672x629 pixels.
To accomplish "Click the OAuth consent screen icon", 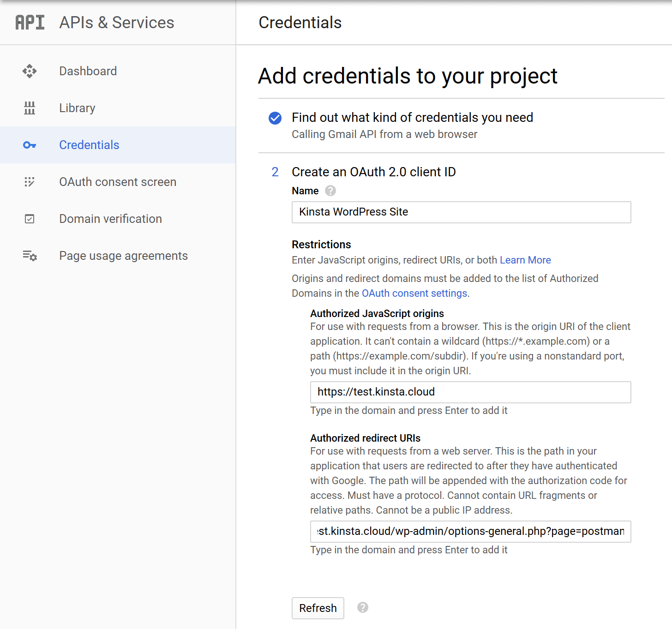I will click(30, 182).
